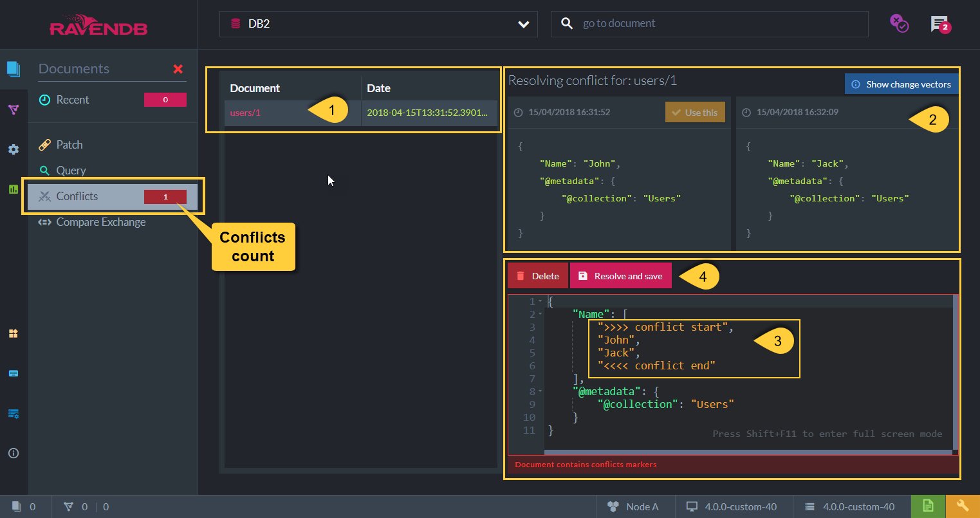Open the Documents section icon in sidebar
Screen dimensions: 980x518
(x=14, y=69)
